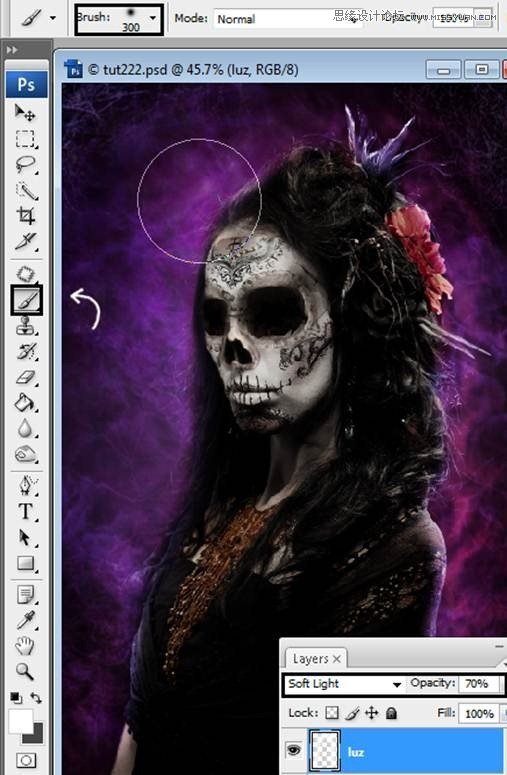Open the Brush preset picker
Viewport: 507px width, 775px height.
[153, 18]
